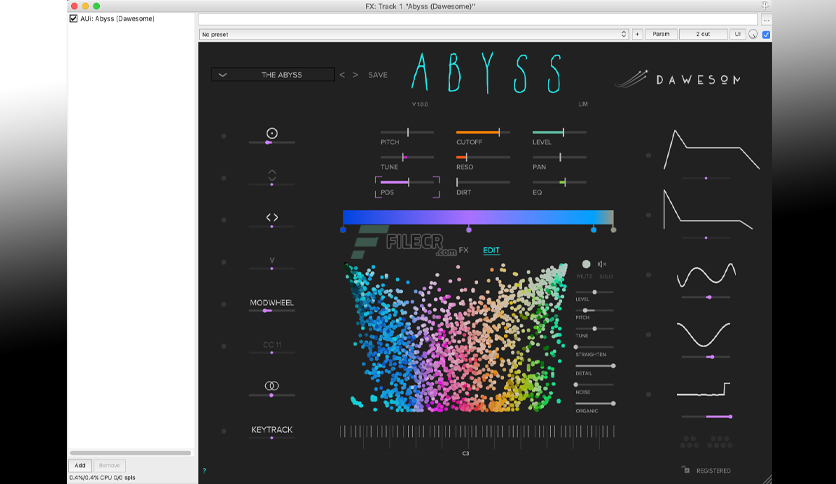
Task: Click the comment input field at top
Action: (x=478, y=20)
